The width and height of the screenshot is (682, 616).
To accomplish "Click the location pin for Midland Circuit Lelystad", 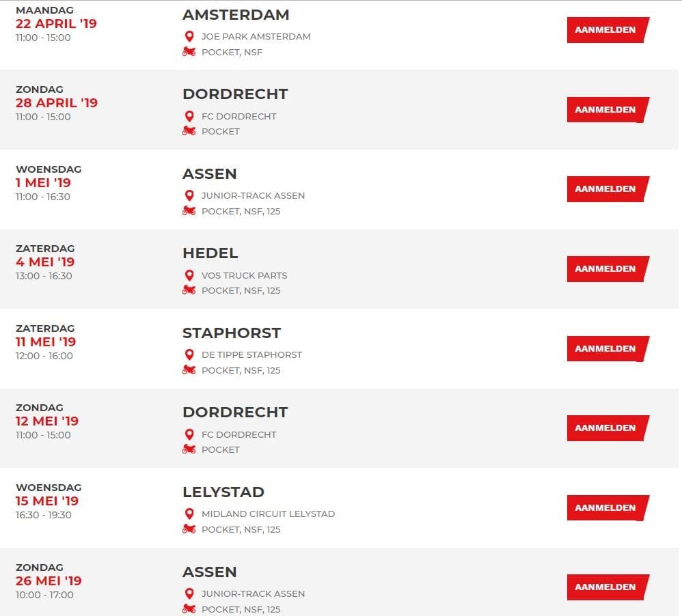I will (x=189, y=514).
